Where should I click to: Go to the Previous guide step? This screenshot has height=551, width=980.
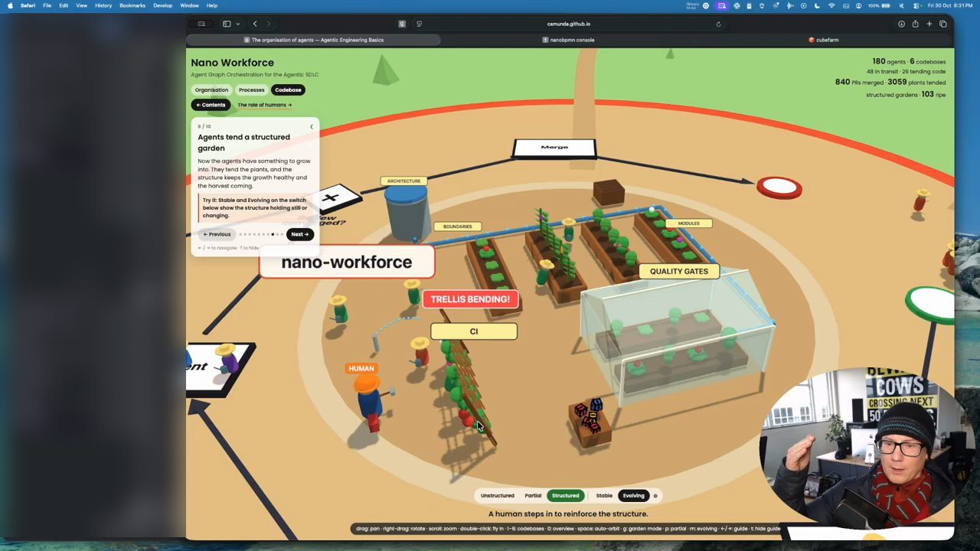pos(217,234)
